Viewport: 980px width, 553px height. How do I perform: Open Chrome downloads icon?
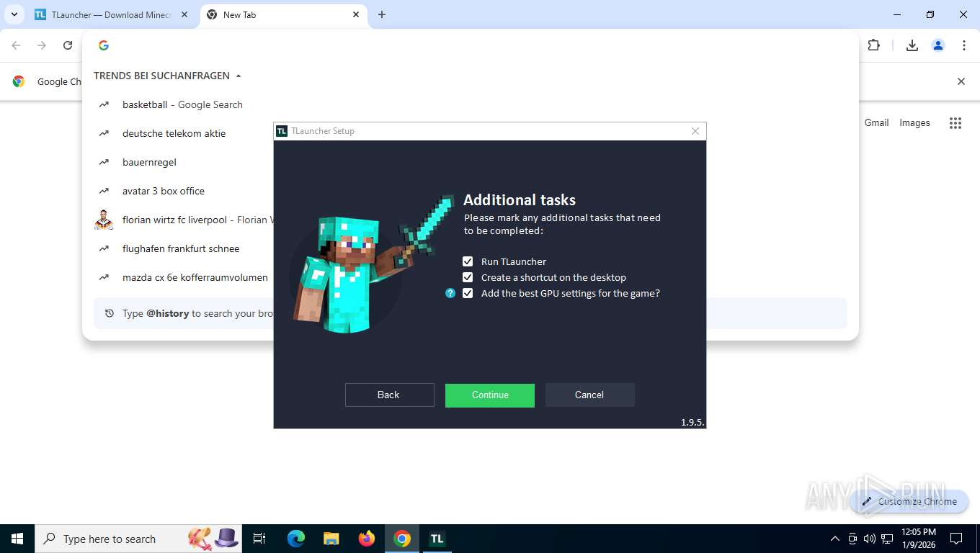click(912, 45)
